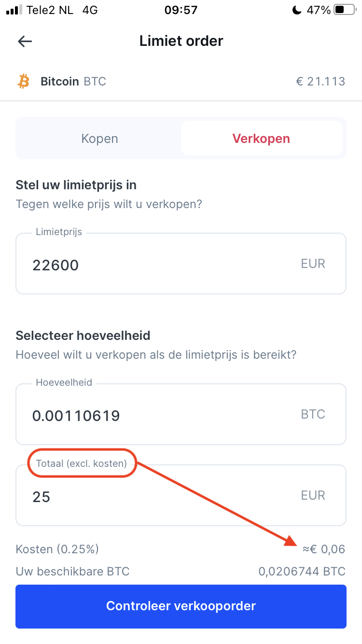Viewport: 362px width, 644px height.
Task: Tap the estimated fee ≈€ 0,06
Action: click(324, 549)
